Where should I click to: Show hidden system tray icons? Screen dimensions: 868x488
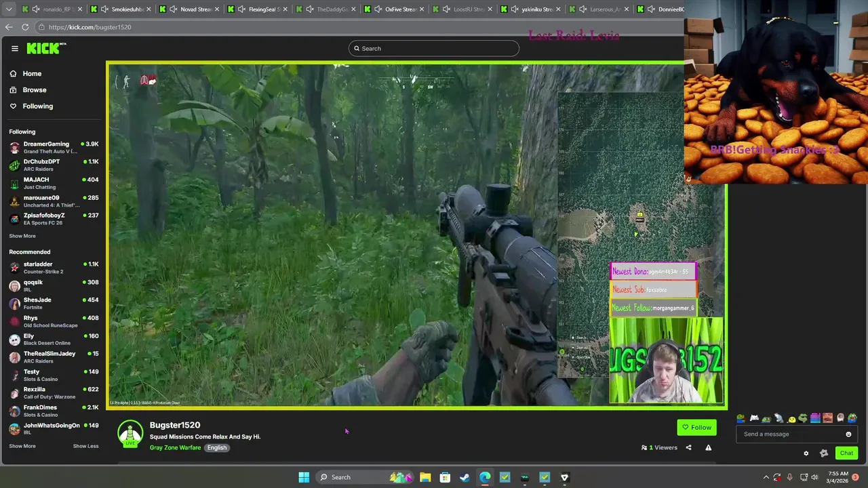(x=766, y=477)
